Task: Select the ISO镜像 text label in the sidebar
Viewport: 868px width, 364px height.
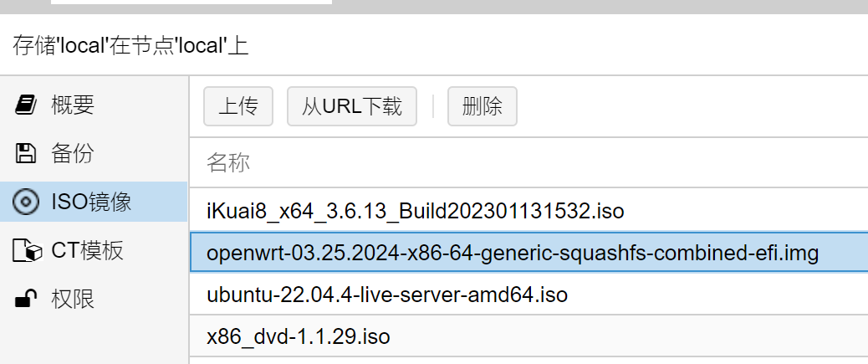Action: tap(91, 202)
